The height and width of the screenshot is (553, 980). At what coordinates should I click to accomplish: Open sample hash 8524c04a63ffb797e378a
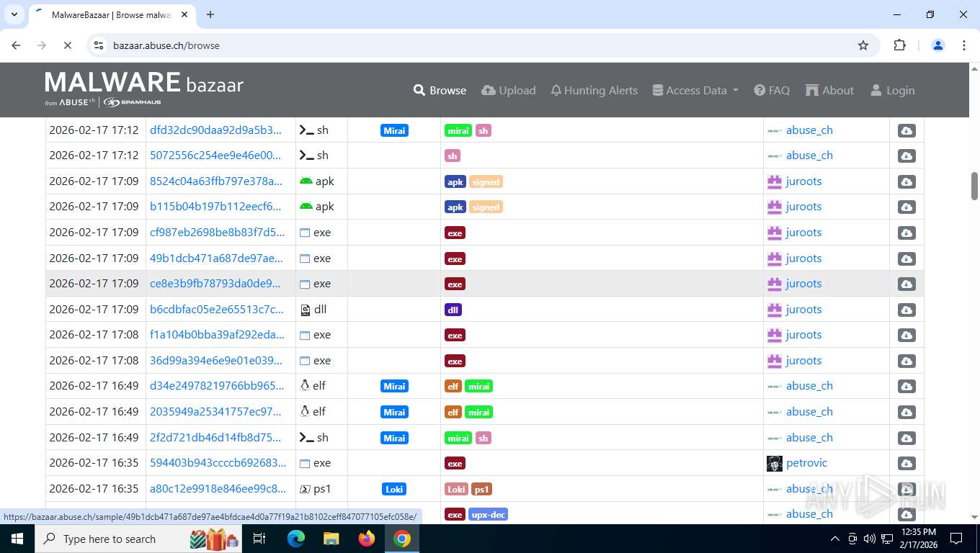coord(216,181)
